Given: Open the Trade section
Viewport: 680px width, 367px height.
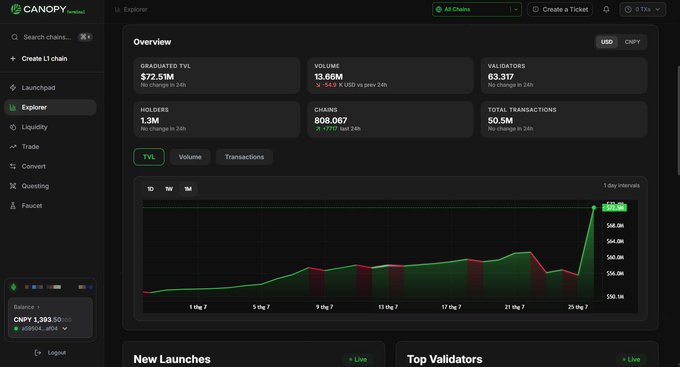Looking at the screenshot, I should tap(50, 147).
